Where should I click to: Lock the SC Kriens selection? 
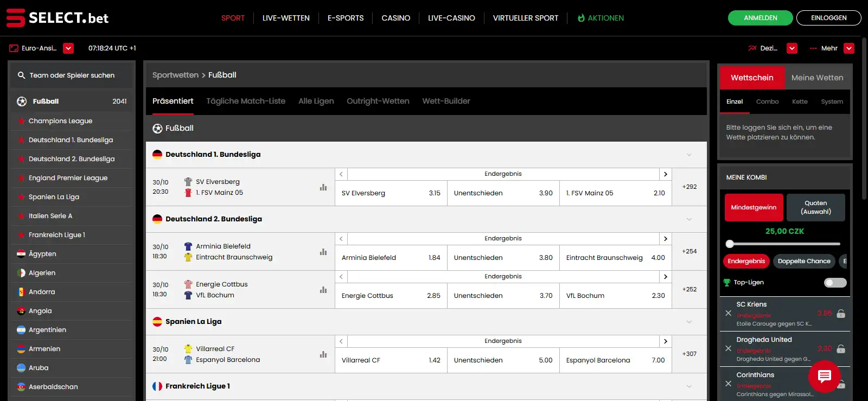[841, 314]
